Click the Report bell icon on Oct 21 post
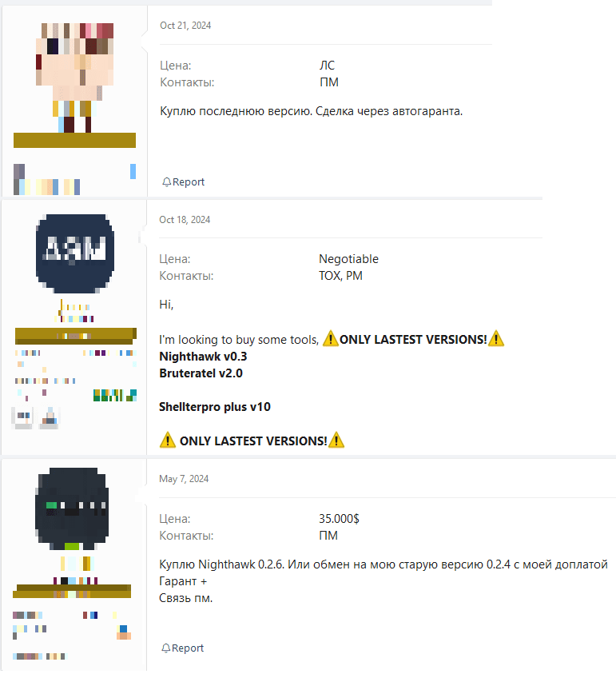 point(166,182)
